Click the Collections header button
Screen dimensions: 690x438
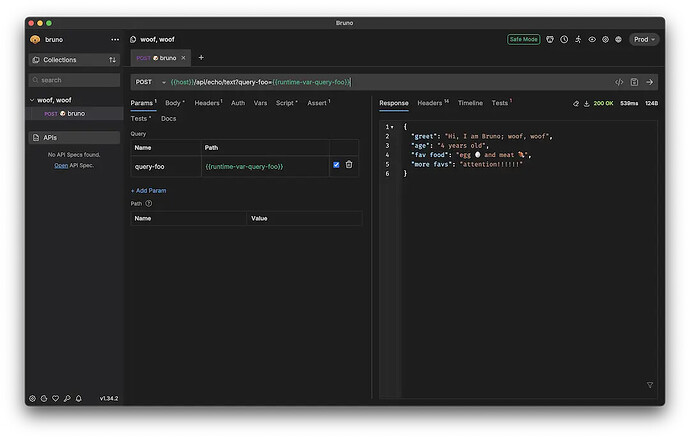pos(74,60)
